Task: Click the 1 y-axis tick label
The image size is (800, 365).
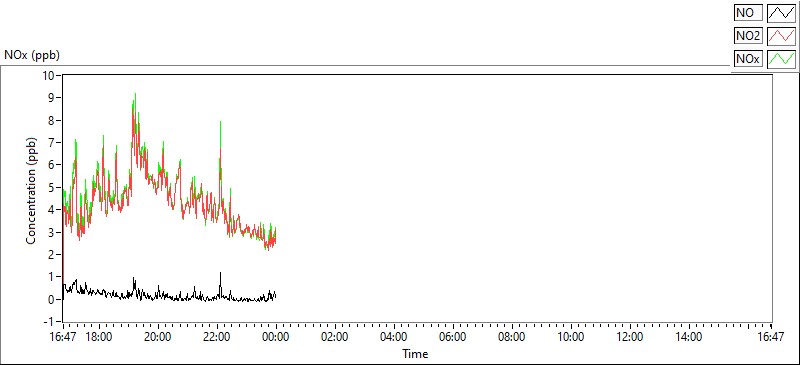Action: 51,277
